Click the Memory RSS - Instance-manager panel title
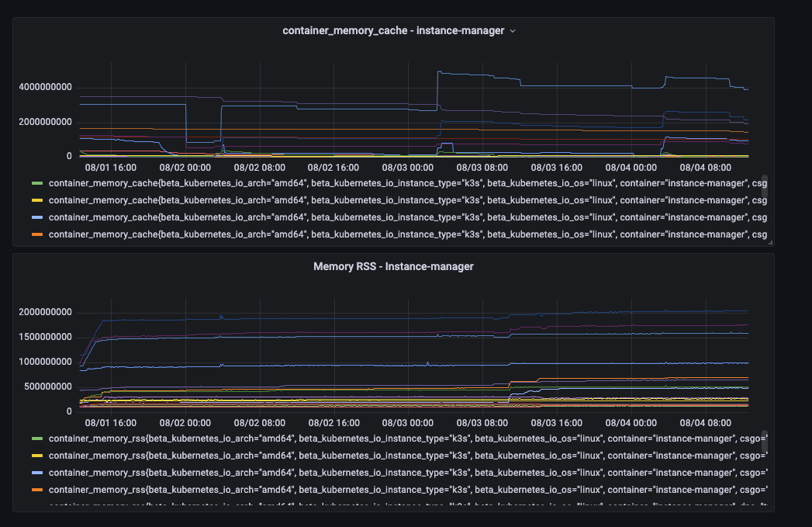Image resolution: width=812 pixels, height=527 pixels. pyautogui.click(x=393, y=266)
